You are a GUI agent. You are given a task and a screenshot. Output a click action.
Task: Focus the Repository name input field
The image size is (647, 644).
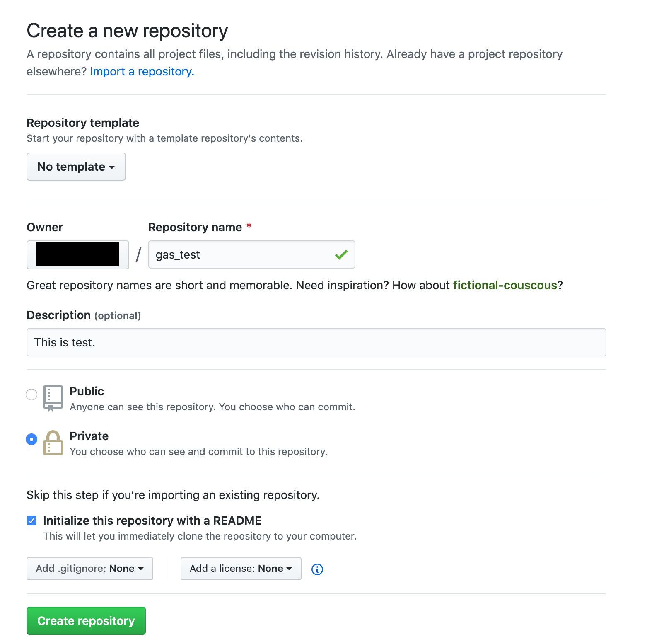point(252,254)
